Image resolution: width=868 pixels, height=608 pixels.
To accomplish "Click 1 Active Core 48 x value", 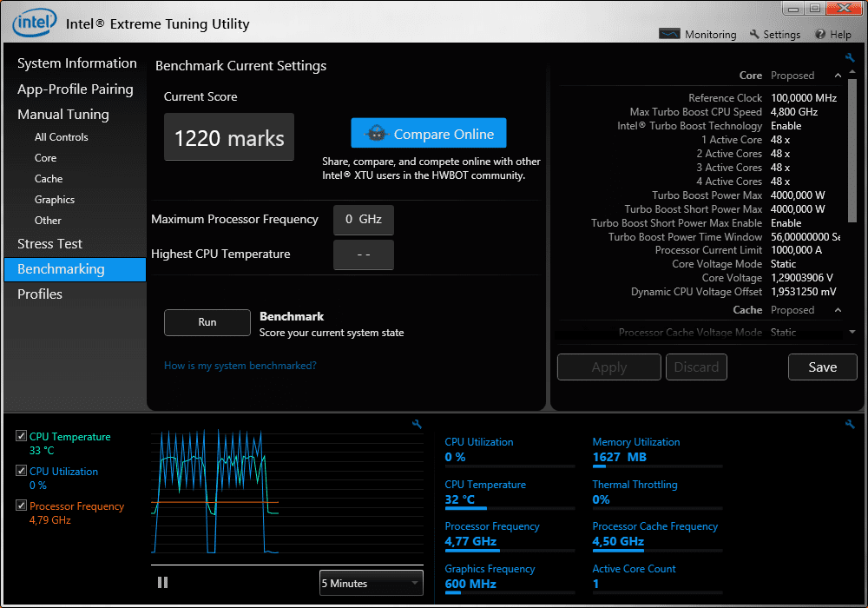I will (x=780, y=140).
